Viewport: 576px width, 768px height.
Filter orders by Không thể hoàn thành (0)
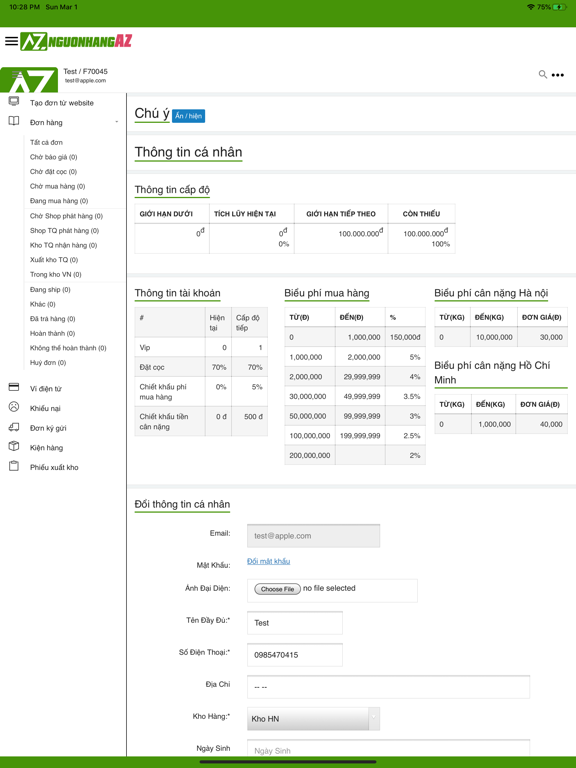pyautogui.click(x=68, y=348)
